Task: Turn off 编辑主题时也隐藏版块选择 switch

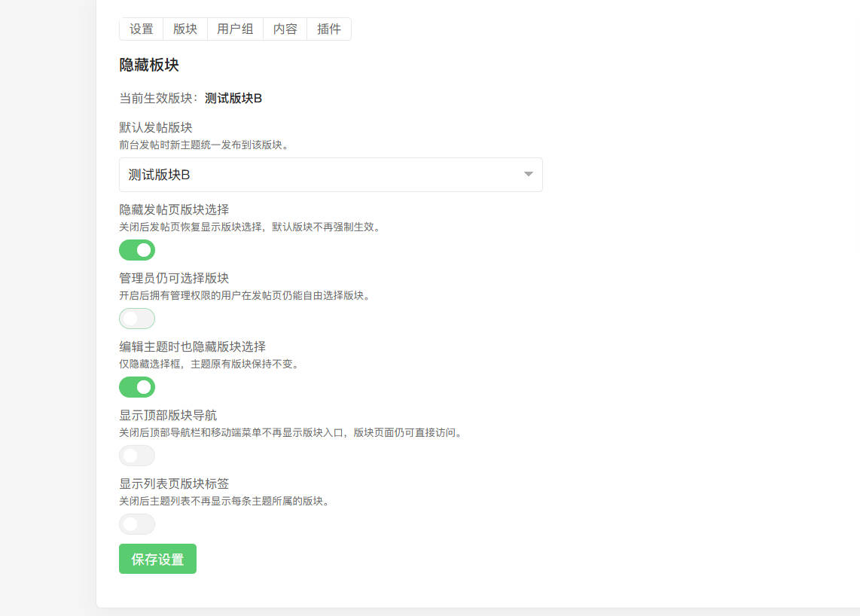Action: click(x=137, y=387)
